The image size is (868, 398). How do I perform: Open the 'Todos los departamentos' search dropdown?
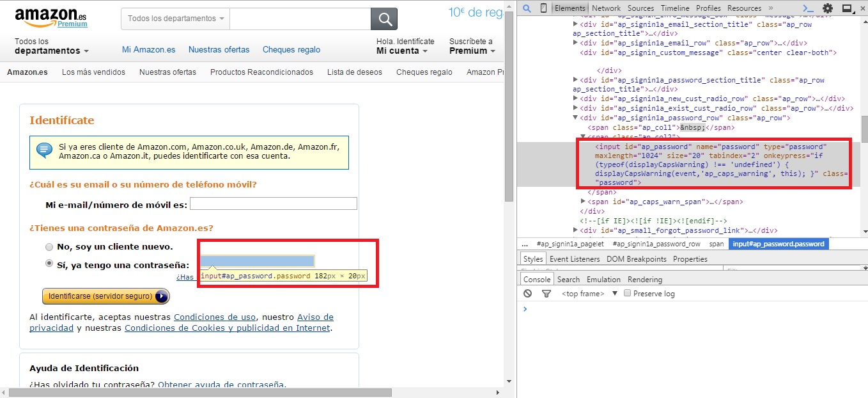point(175,19)
